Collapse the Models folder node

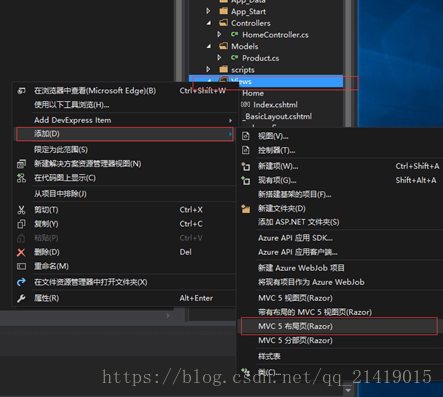(x=209, y=46)
